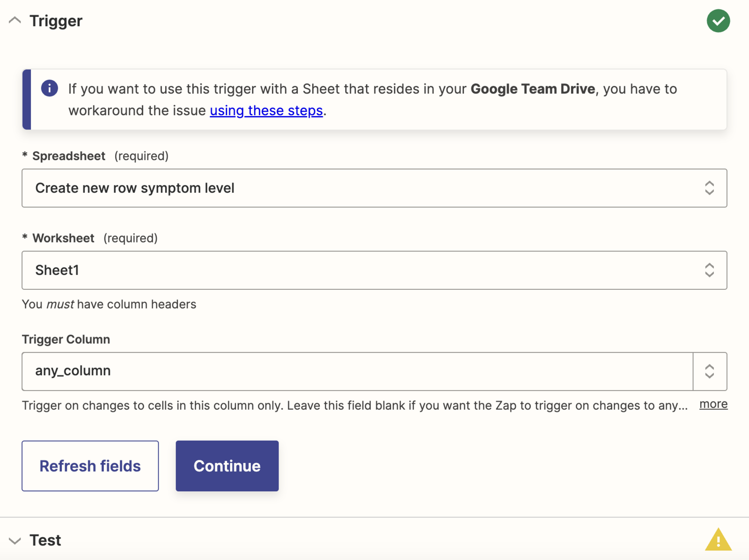The image size is (749, 560).
Task: Select the 'Create new row symptom level' field
Action: click(x=374, y=188)
